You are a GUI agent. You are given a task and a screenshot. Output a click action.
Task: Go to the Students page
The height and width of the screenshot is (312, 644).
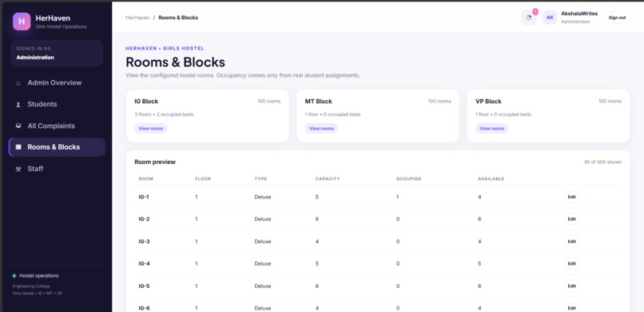(x=57, y=105)
